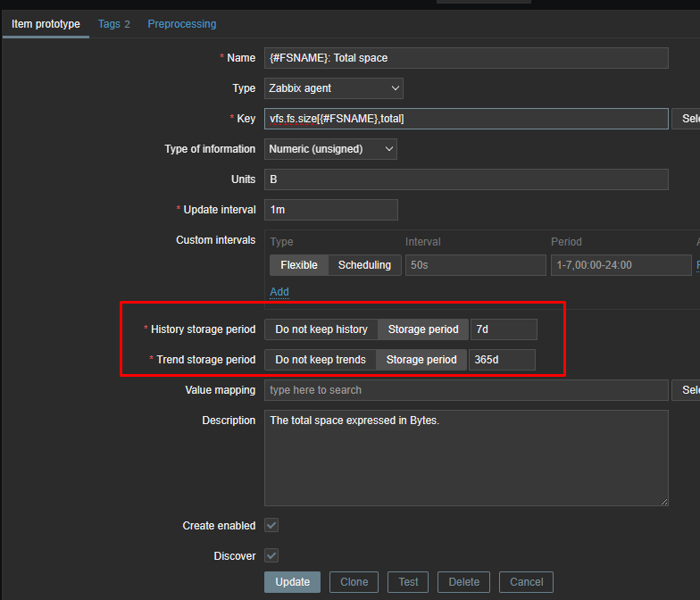Choose Do not keep trends option

point(320,360)
